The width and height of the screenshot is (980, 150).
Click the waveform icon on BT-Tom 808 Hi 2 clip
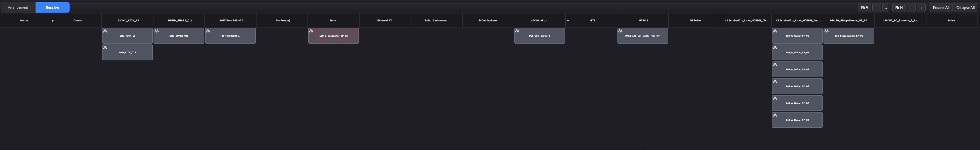coord(208,31)
